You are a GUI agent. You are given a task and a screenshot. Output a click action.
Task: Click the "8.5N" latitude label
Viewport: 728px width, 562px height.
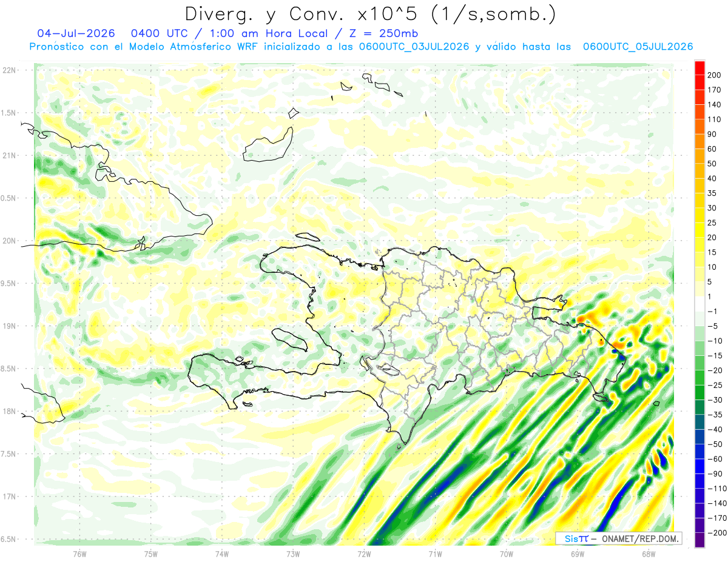[8, 369]
